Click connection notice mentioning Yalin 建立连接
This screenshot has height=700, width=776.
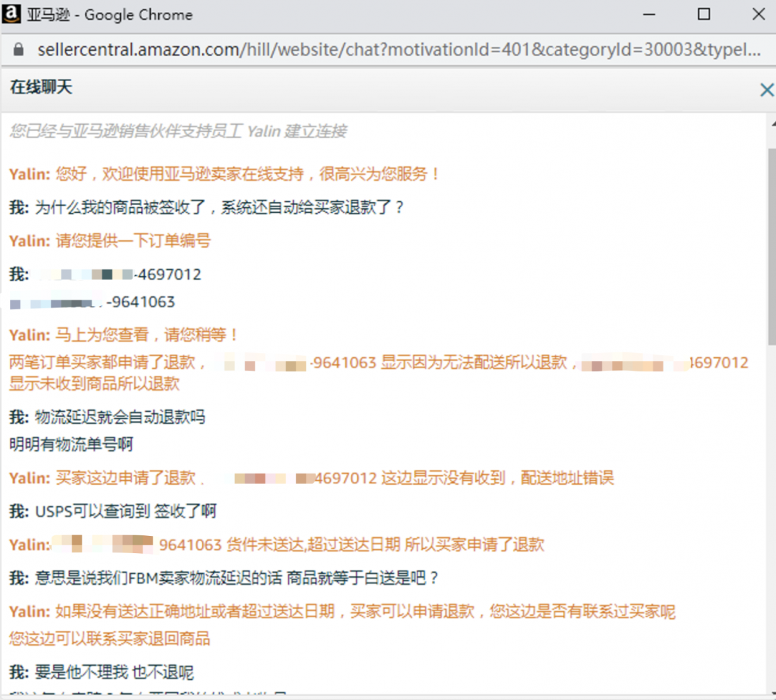(178, 131)
